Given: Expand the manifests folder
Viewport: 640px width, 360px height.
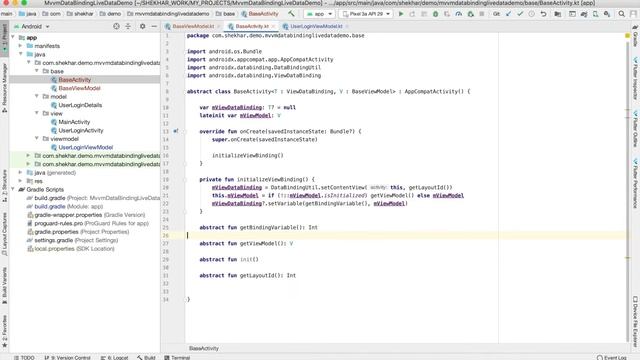Looking at the screenshot, I should (21, 46).
